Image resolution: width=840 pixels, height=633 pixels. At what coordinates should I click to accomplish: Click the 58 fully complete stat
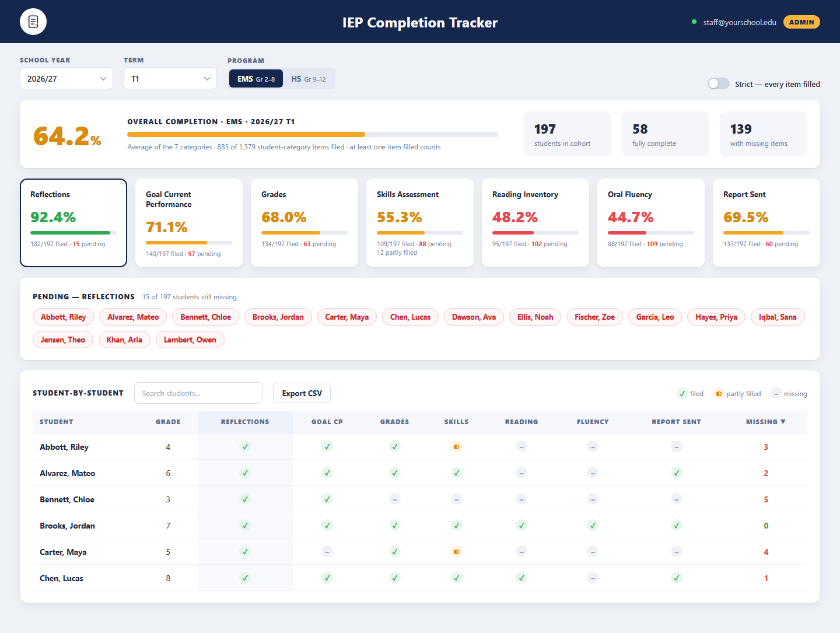click(x=666, y=134)
